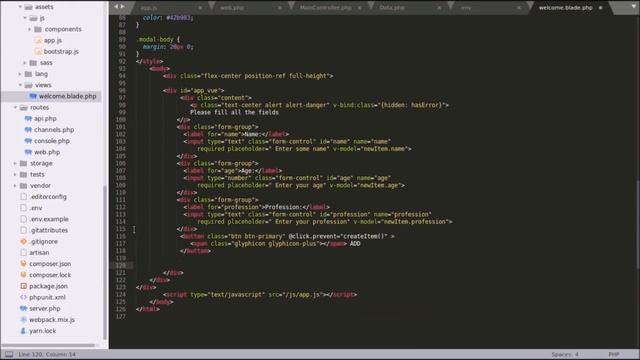Click the .gitignore git icon
Image resolution: width=640 pixels, height=360 pixels.
23,242
